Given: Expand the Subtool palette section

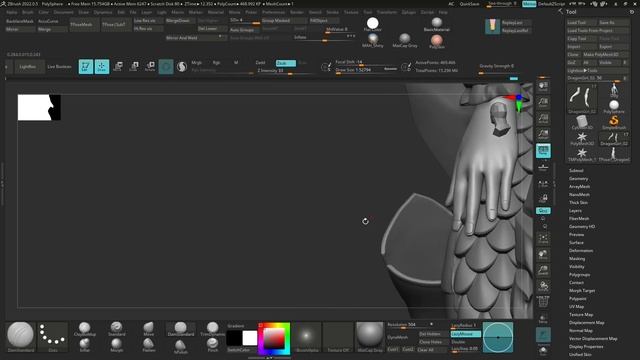Looking at the screenshot, I should pyautogui.click(x=576, y=171).
